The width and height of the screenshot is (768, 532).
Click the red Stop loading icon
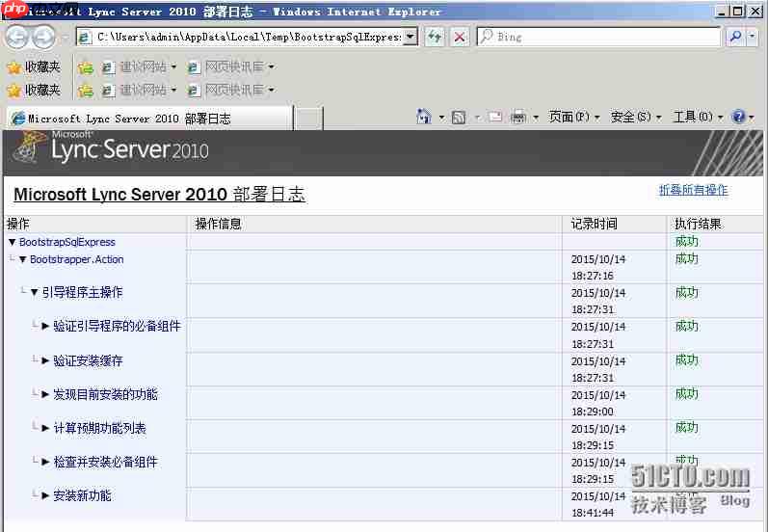coord(460,37)
